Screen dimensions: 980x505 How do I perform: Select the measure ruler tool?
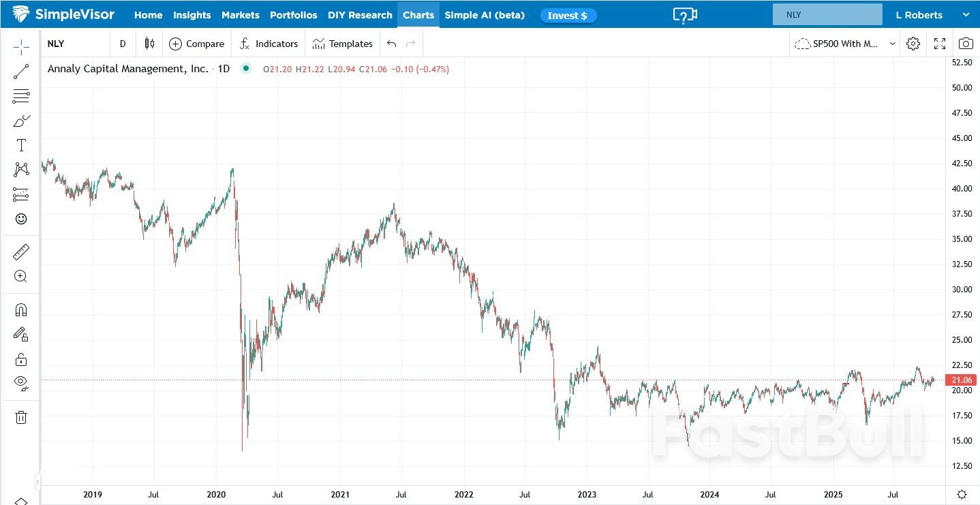(20, 251)
